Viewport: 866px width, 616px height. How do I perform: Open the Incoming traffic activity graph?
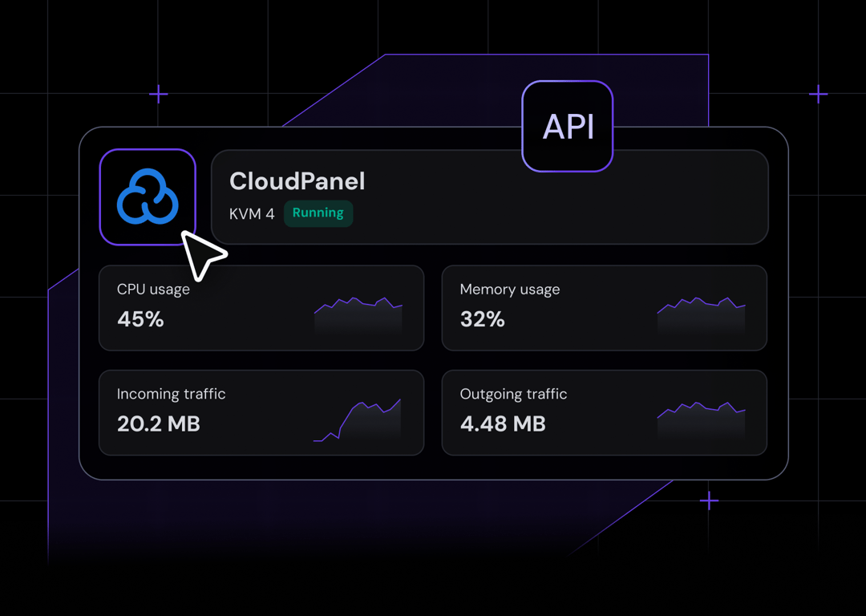[x=358, y=417]
